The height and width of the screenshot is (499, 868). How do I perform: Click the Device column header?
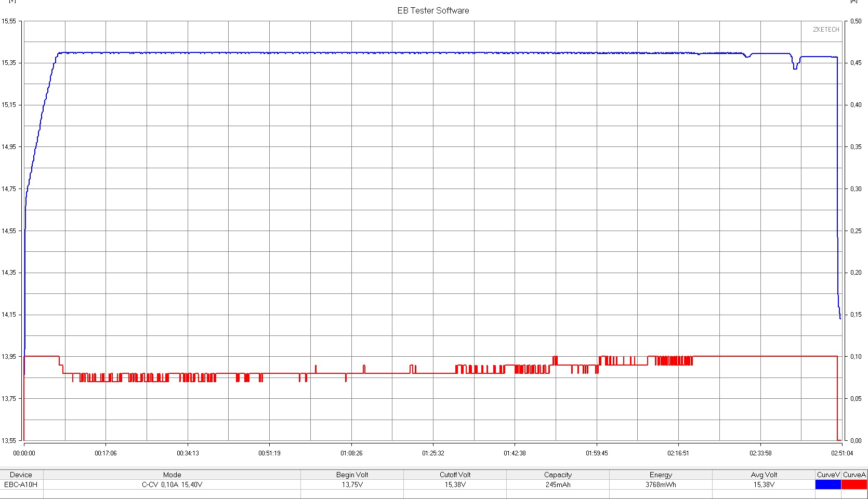coord(21,475)
